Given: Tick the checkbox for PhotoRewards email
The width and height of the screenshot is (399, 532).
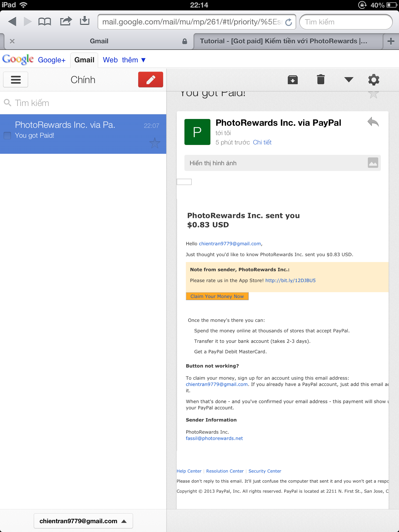Looking at the screenshot, I should click(x=7, y=135).
